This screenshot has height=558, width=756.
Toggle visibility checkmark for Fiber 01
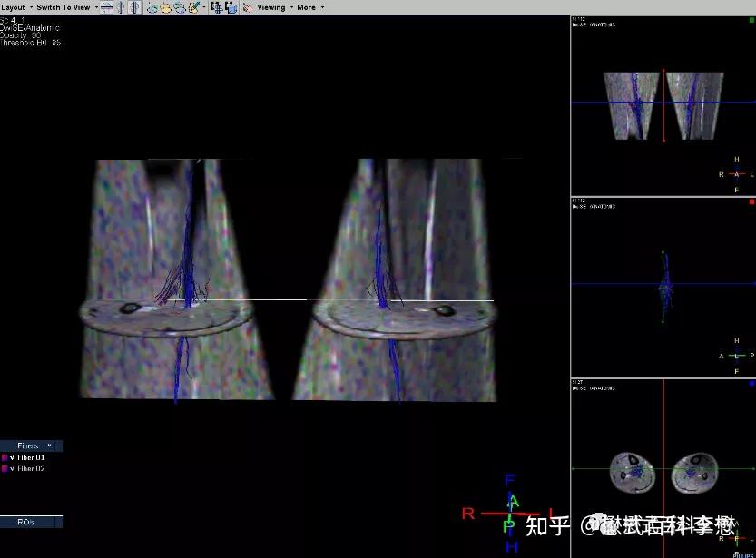(x=13, y=458)
